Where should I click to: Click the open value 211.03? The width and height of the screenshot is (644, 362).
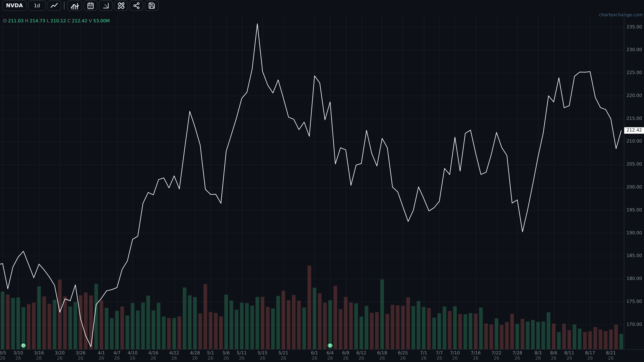16,21
